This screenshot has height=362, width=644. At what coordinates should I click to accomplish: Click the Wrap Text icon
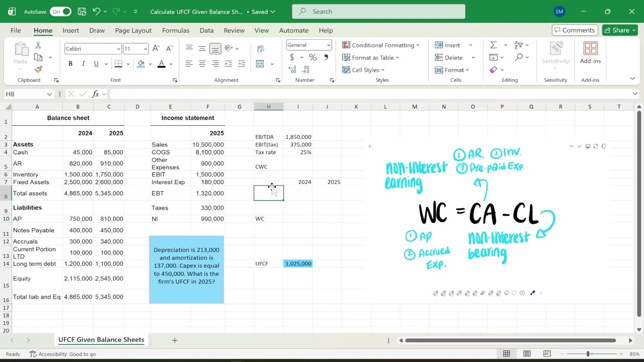click(260, 49)
